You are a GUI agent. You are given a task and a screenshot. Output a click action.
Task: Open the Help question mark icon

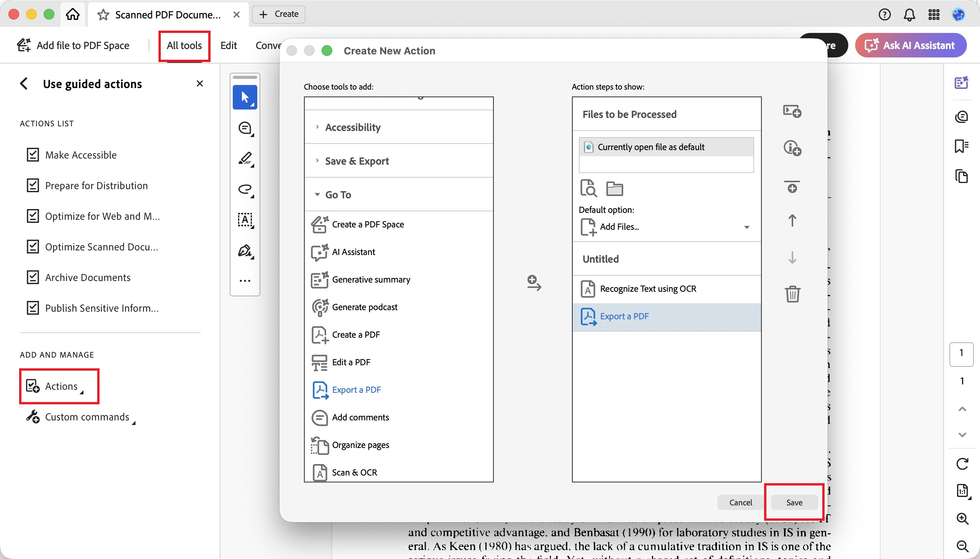coord(884,15)
